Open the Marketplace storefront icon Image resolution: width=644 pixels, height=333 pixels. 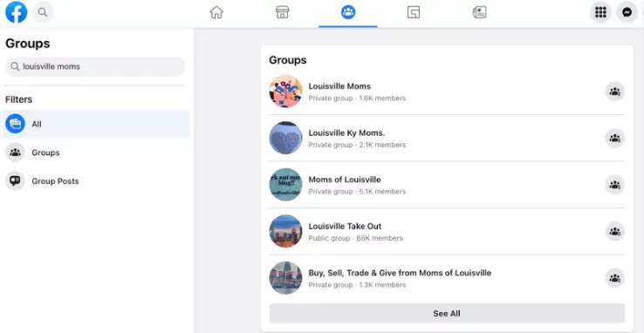click(282, 12)
